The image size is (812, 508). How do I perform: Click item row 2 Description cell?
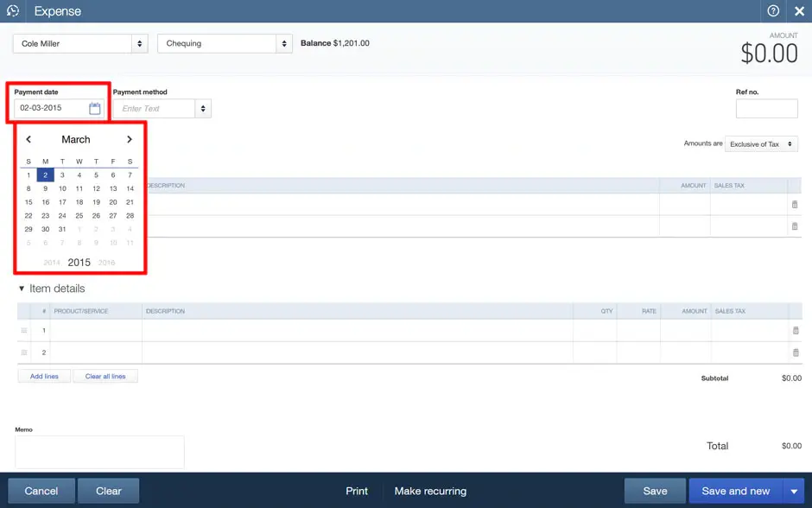358,352
